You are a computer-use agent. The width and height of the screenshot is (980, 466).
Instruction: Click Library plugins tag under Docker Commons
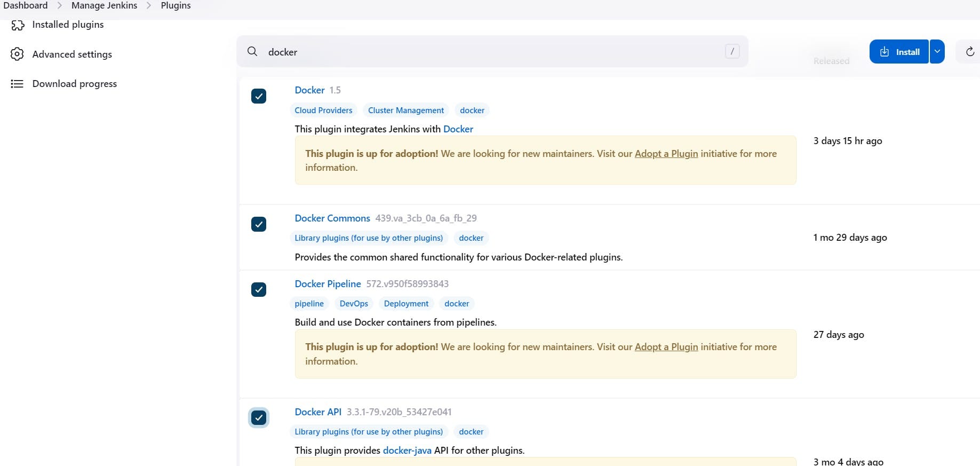(369, 238)
